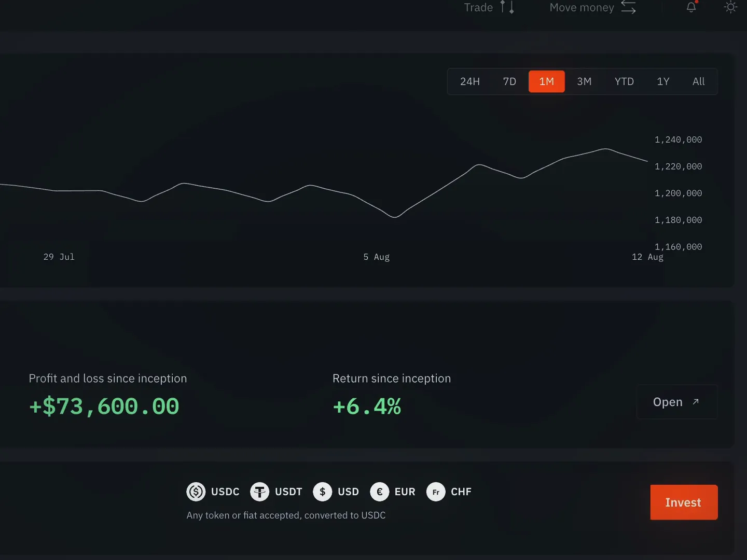The image size is (747, 560).
Task: Select the CHF franc icon
Action: [x=436, y=492]
